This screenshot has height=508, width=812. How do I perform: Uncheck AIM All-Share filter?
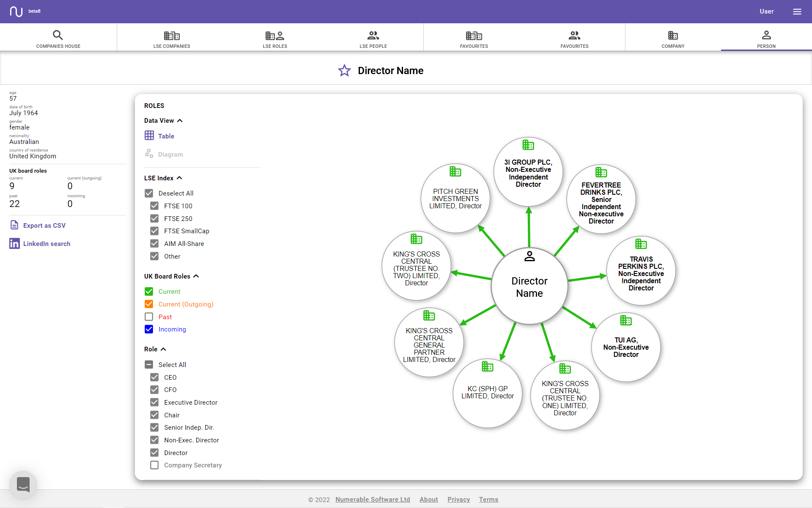154,243
